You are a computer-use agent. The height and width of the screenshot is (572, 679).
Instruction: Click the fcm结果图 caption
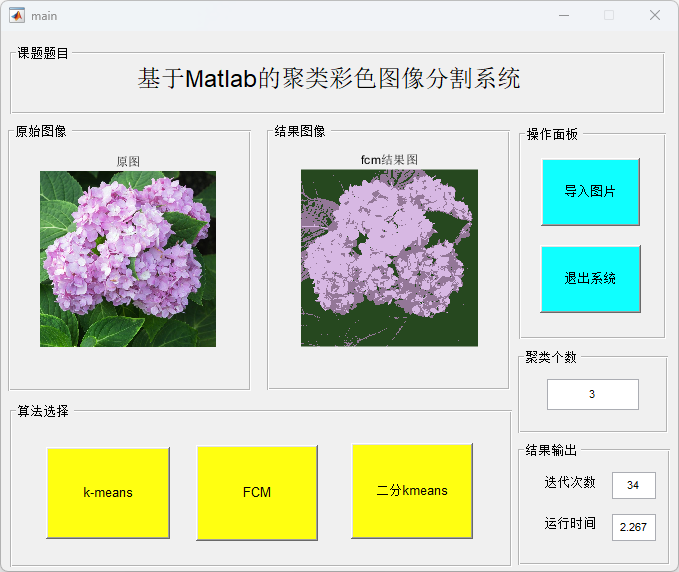click(x=389, y=160)
